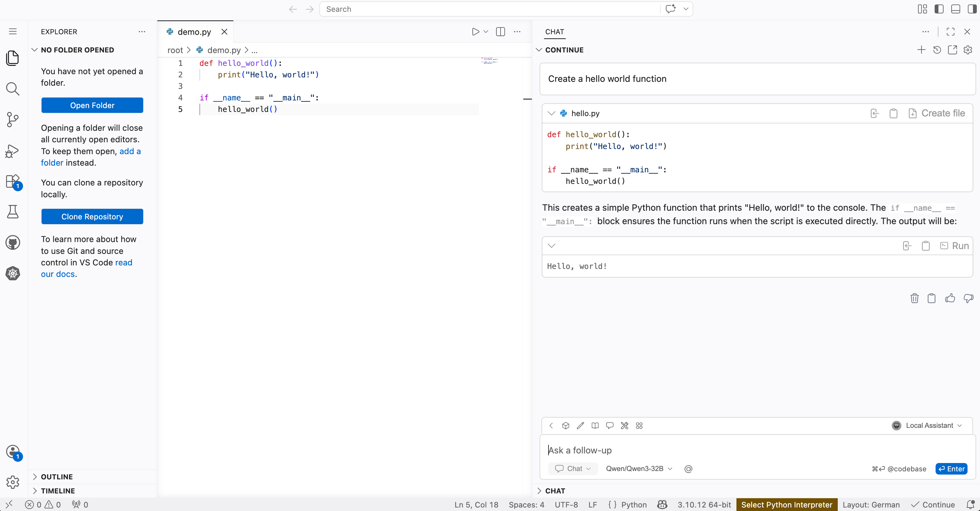Apply hello.py code to current file
The height and width of the screenshot is (511, 980).
875,114
